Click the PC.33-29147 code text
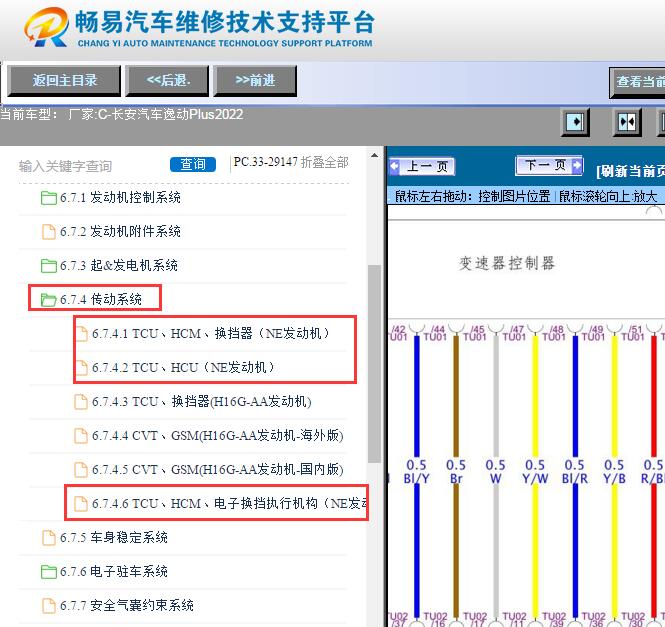Screen dimensions: 665x627 click(x=265, y=162)
